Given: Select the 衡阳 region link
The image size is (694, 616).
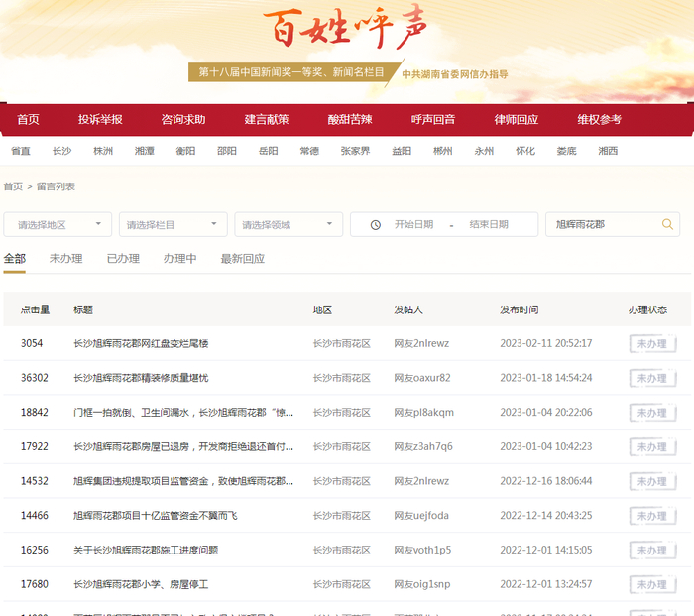Looking at the screenshot, I should [x=185, y=151].
